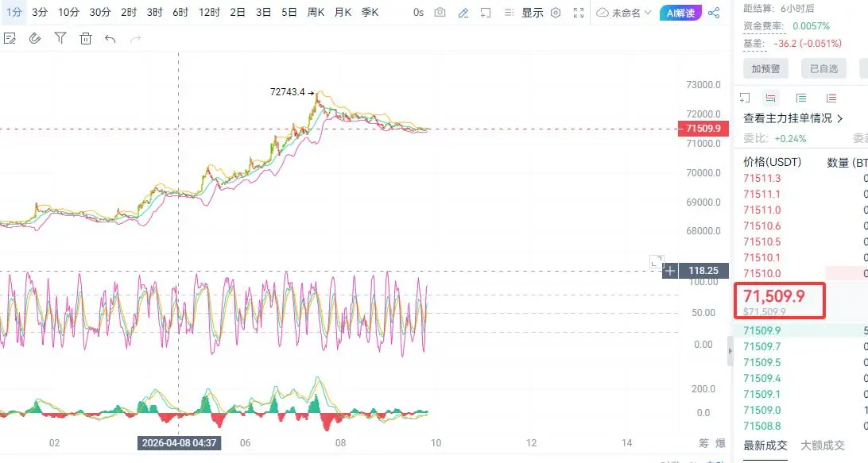The height and width of the screenshot is (463, 868).
Task: Undo the last drawing action
Action: 110,38
